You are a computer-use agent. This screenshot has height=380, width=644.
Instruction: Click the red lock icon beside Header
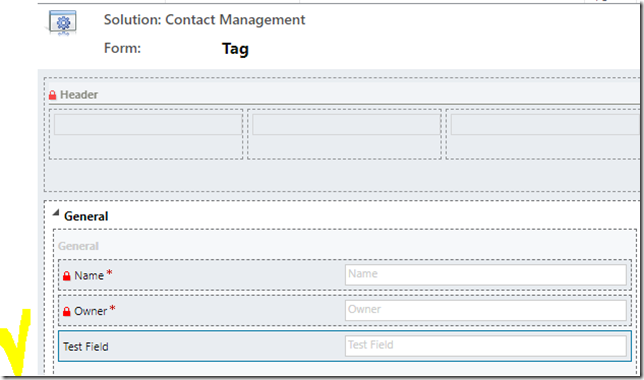[52, 95]
